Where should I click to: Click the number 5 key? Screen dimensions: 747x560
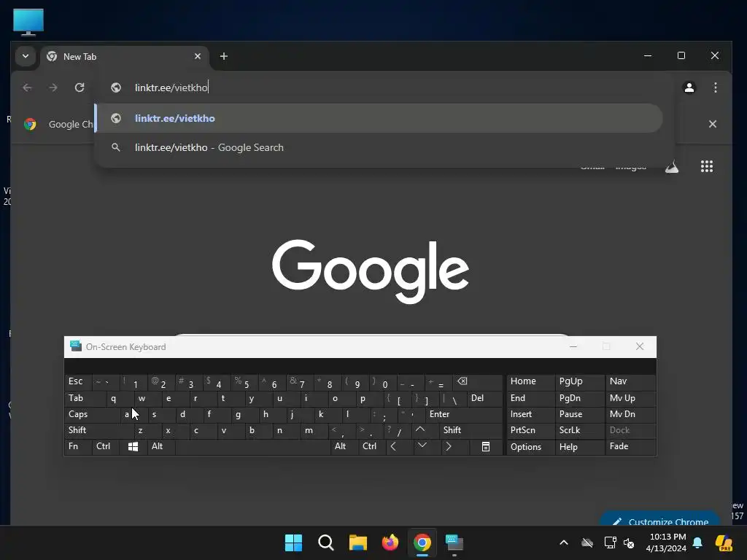[244, 382]
